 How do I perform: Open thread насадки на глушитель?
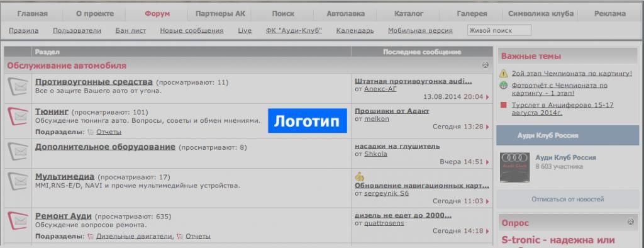tap(397, 146)
